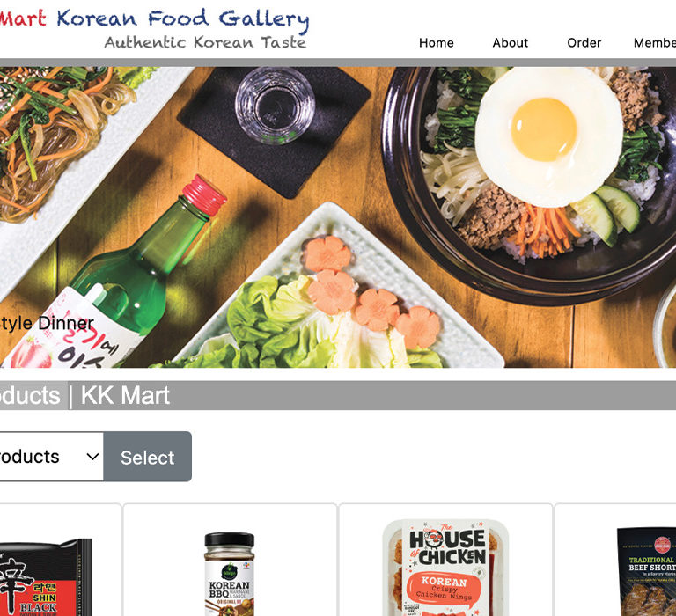View the Korean BBQ sauce jar product

[230, 574]
